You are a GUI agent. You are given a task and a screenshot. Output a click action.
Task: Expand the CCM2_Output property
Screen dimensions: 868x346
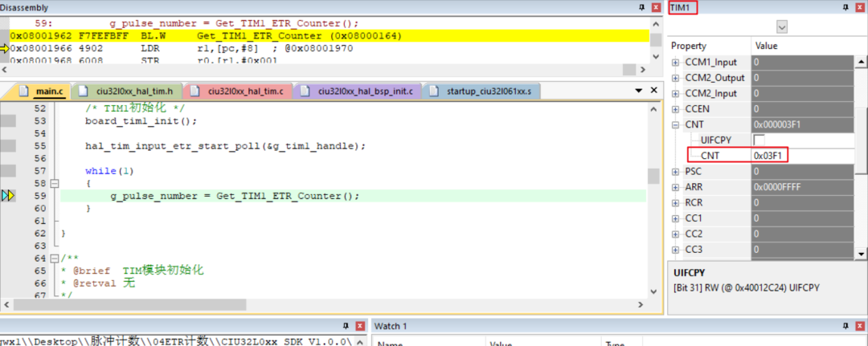click(675, 78)
